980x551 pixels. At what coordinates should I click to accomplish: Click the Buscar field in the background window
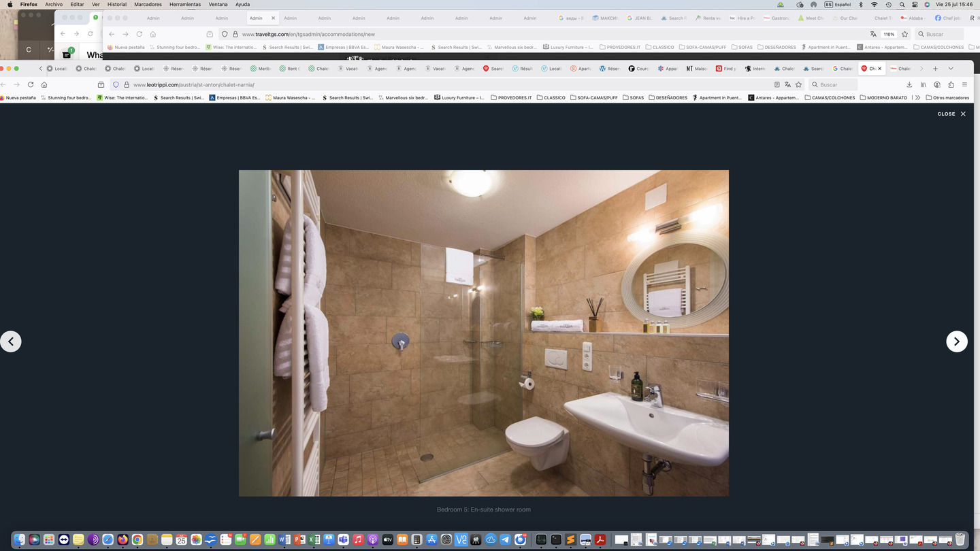point(940,34)
